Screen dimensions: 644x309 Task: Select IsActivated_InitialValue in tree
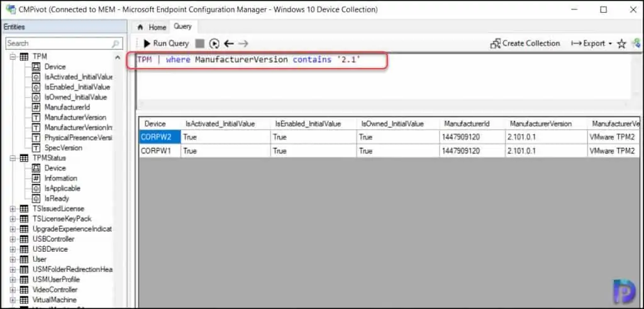[x=78, y=77]
